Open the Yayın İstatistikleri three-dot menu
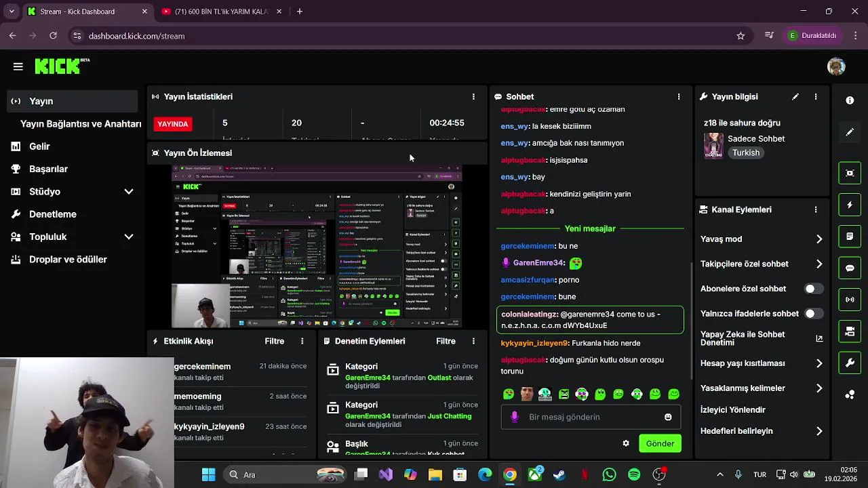Image resolution: width=868 pixels, height=488 pixels. [473, 97]
